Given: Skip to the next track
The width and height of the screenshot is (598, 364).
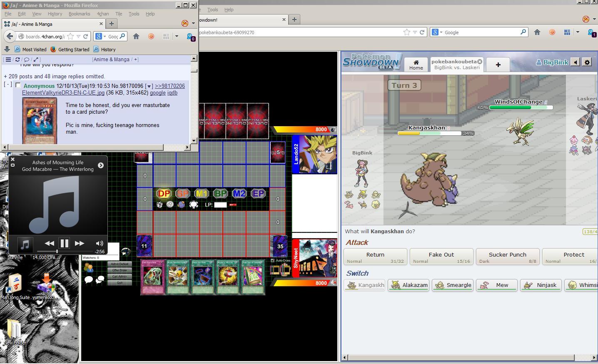Looking at the screenshot, I should click(x=80, y=243).
